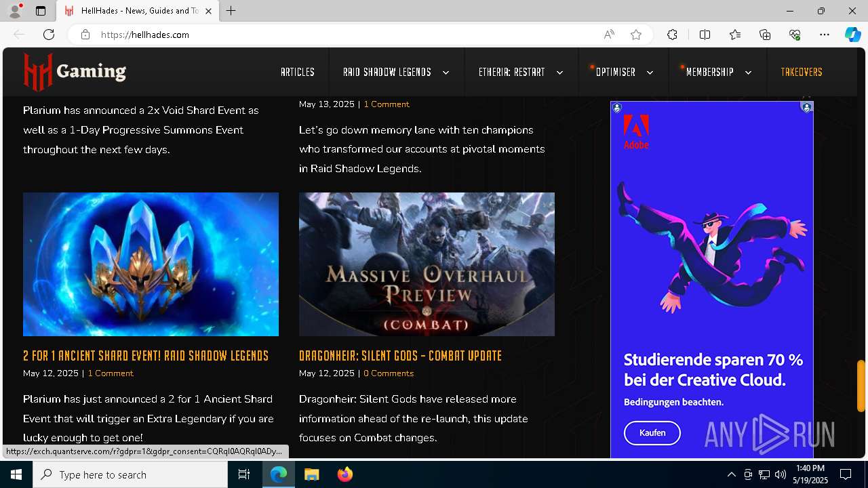Screen dimensions: 868x488
Task: Expand the Membership dropdown chevron
Action: [x=748, y=73]
